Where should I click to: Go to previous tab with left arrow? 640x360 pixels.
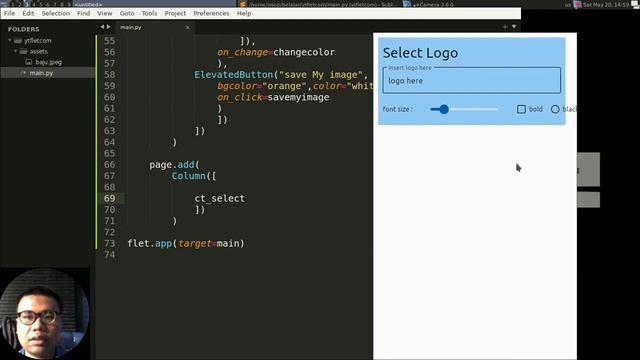tap(102, 27)
